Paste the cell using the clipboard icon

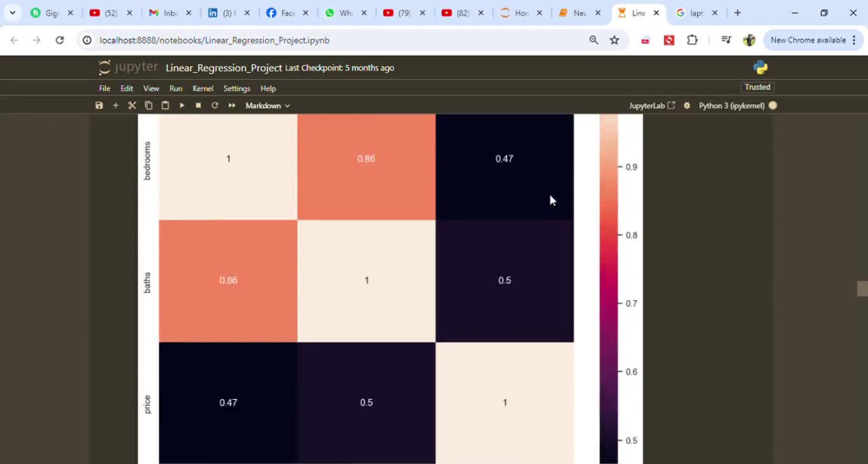[x=165, y=105]
